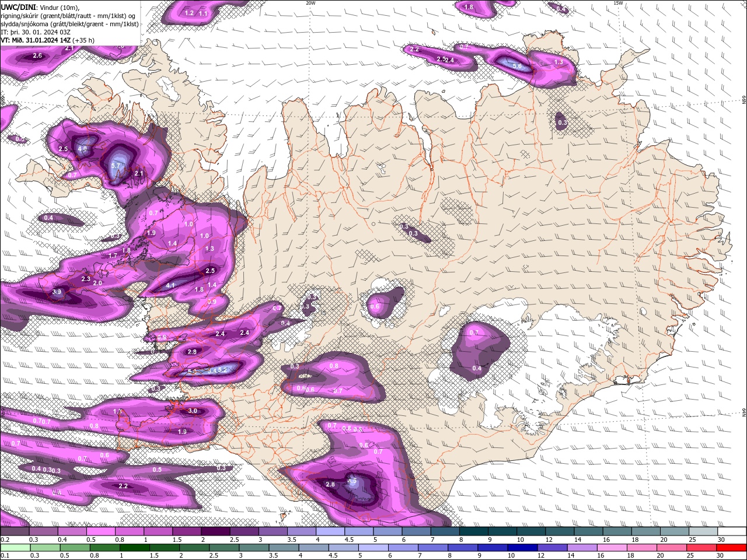Screen dimensions: 747x560
Task: Click the 30 label in the green-blue-red legend row
Action: (x=721, y=555)
